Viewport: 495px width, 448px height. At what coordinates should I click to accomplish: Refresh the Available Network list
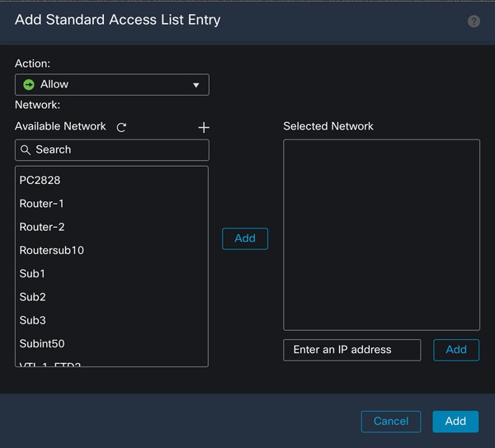point(121,128)
